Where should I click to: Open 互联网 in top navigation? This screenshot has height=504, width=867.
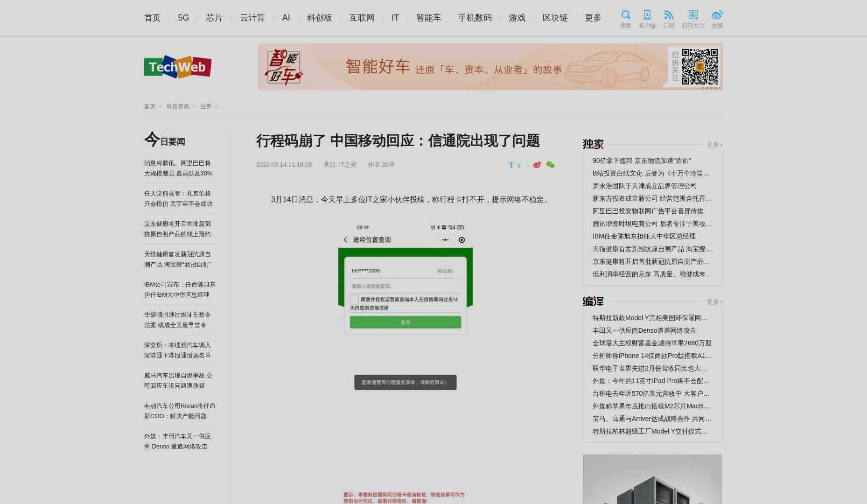pyautogui.click(x=362, y=18)
